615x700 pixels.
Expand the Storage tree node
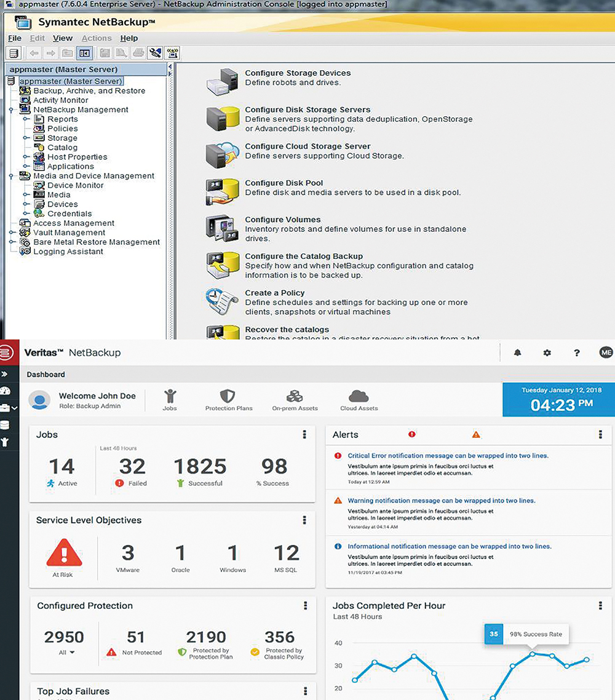pyautogui.click(x=26, y=138)
